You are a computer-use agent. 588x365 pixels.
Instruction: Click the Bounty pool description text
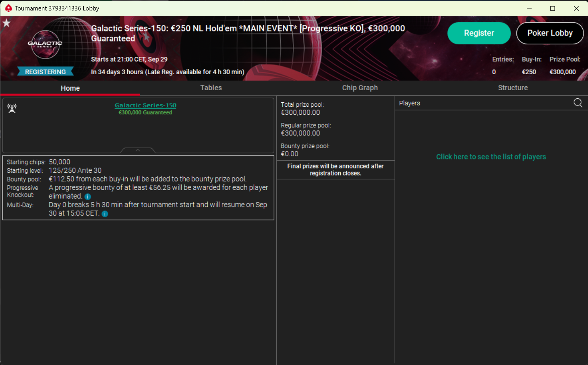tap(147, 179)
